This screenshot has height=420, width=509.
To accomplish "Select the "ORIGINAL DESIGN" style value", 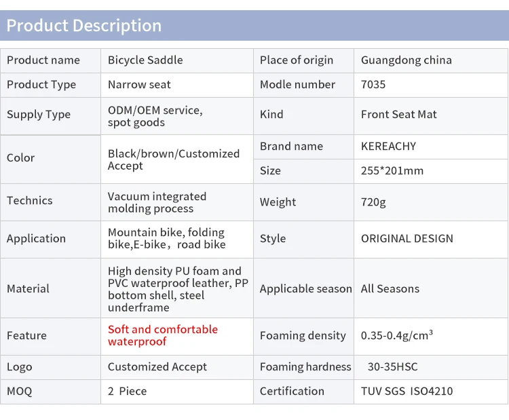I will point(407,238).
